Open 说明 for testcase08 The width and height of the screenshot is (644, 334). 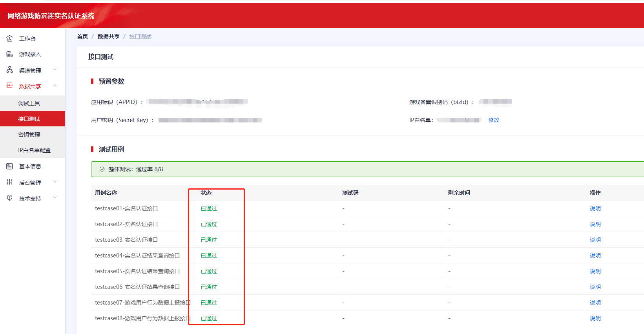click(x=595, y=318)
